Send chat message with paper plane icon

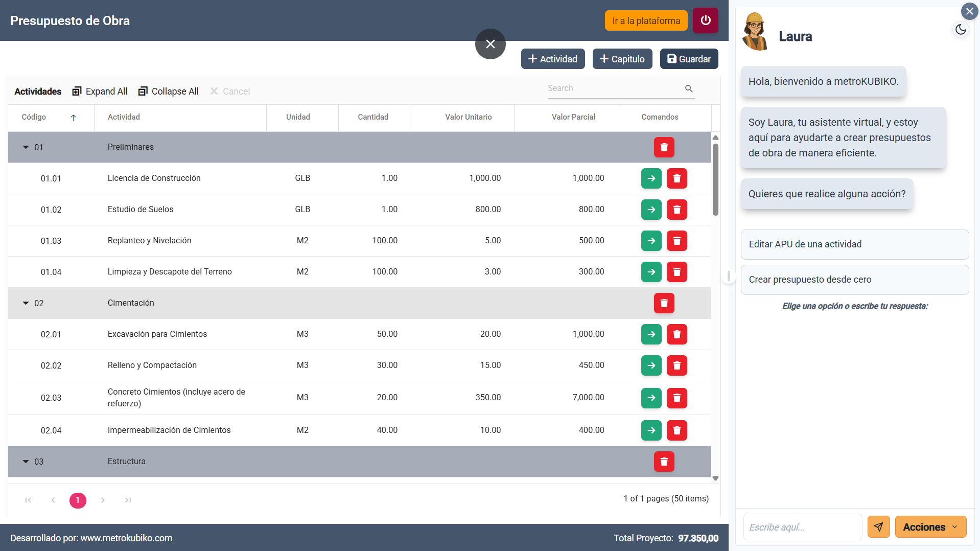[x=878, y=527]
